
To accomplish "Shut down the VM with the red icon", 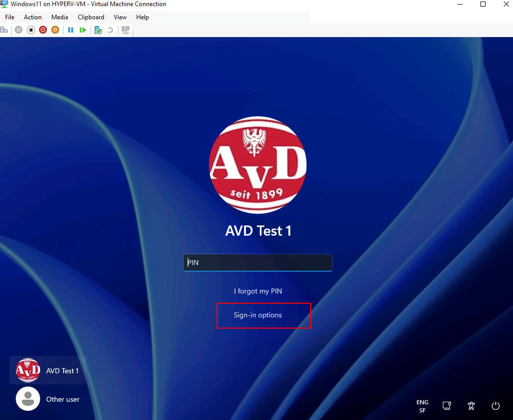I will point(43,30).
